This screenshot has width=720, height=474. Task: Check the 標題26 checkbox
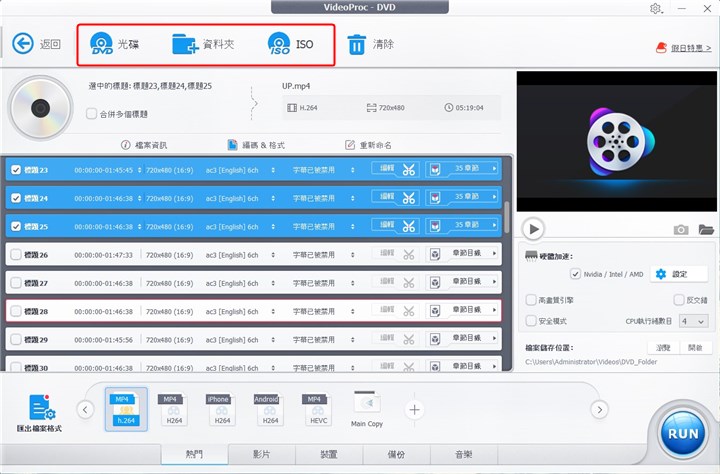(x=16, y=254)
